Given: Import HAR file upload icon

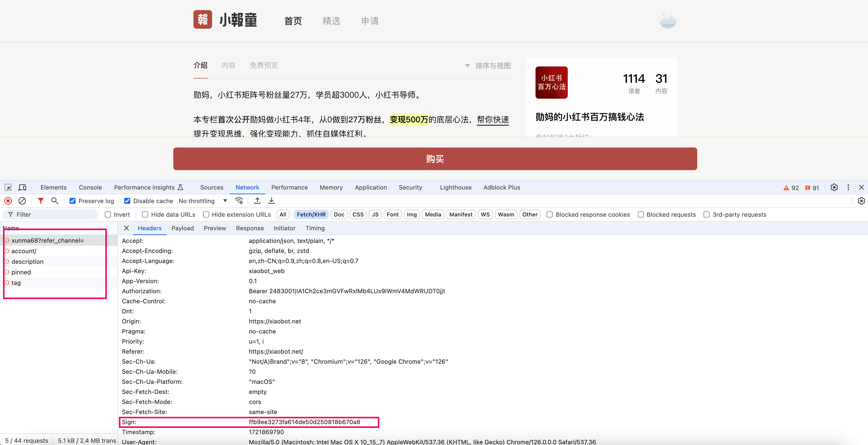Looking at the screenshot, I should click(257, 201).
